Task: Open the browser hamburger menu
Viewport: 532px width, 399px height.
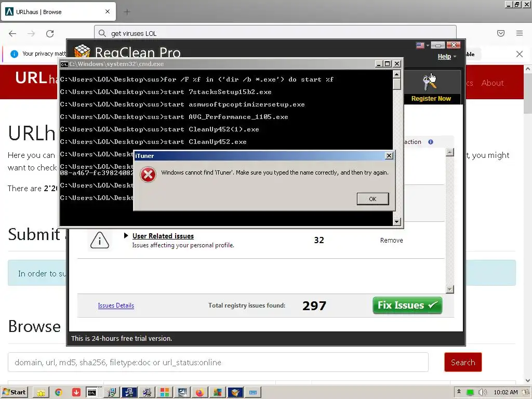Action: click(520, 33)
